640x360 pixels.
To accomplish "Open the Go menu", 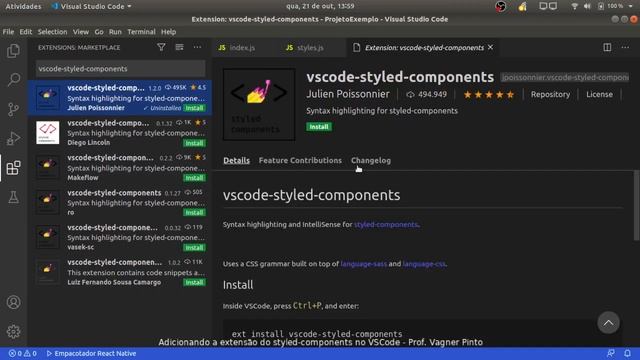I will point(99,32).
